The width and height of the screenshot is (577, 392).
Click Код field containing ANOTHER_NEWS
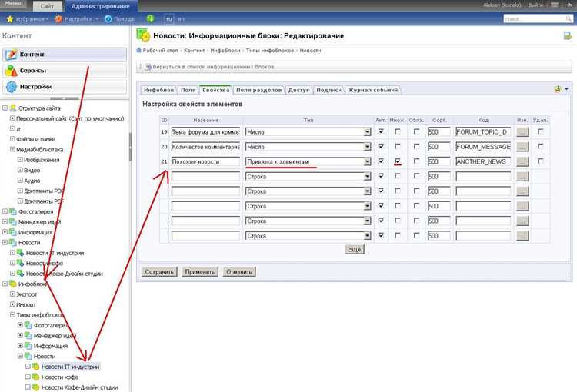point(483,162)
